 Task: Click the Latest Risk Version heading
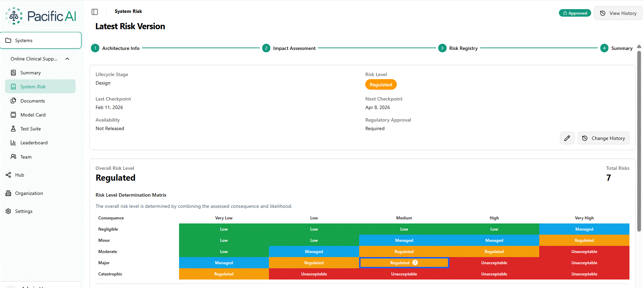click(130, 26)
